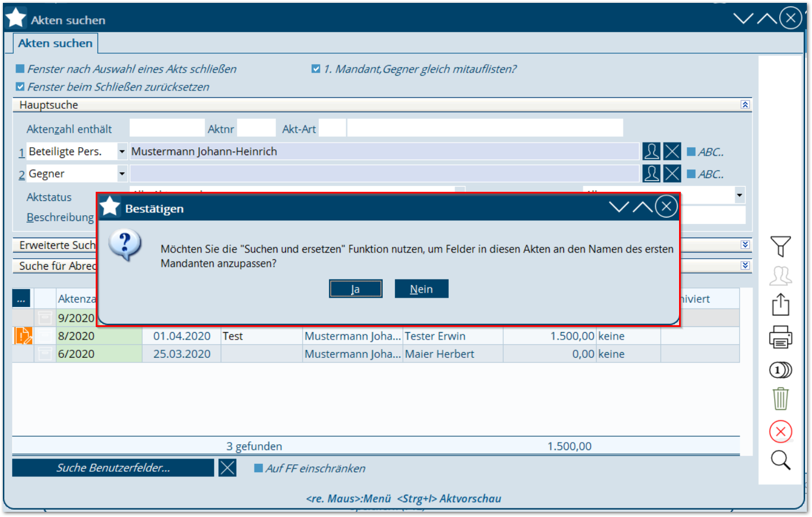This screenshot has width=812, height=517.
Task: Click down chevron in Akten suchen title bar
Action: [x=743, y=18]
